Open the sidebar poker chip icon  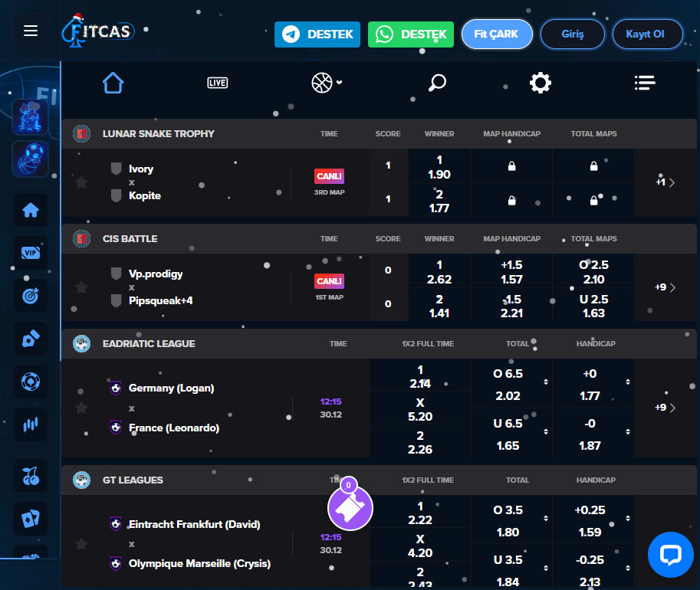pos(31,382)
